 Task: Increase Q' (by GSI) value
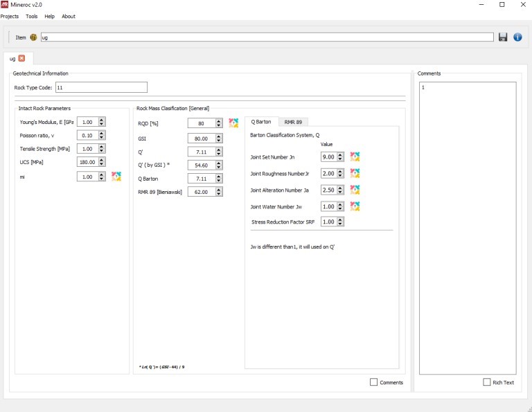click(219, 163)
